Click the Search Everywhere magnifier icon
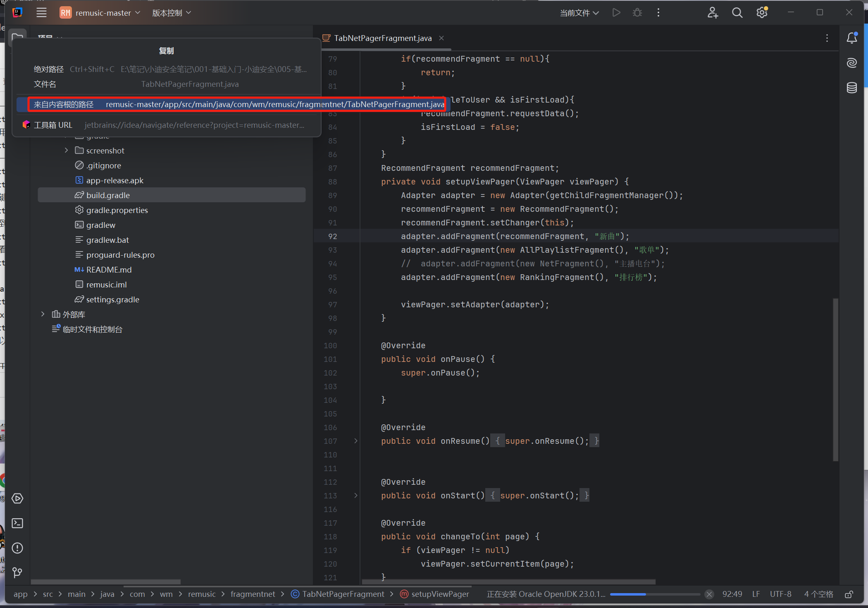 pos(737,13)
